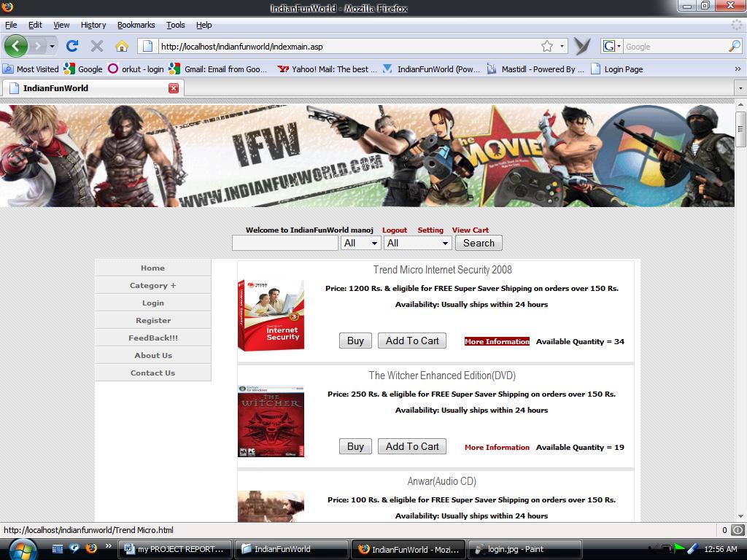Open the Bookmarks menu
This screenshot has width=747, height=560.
coord(136,25)
